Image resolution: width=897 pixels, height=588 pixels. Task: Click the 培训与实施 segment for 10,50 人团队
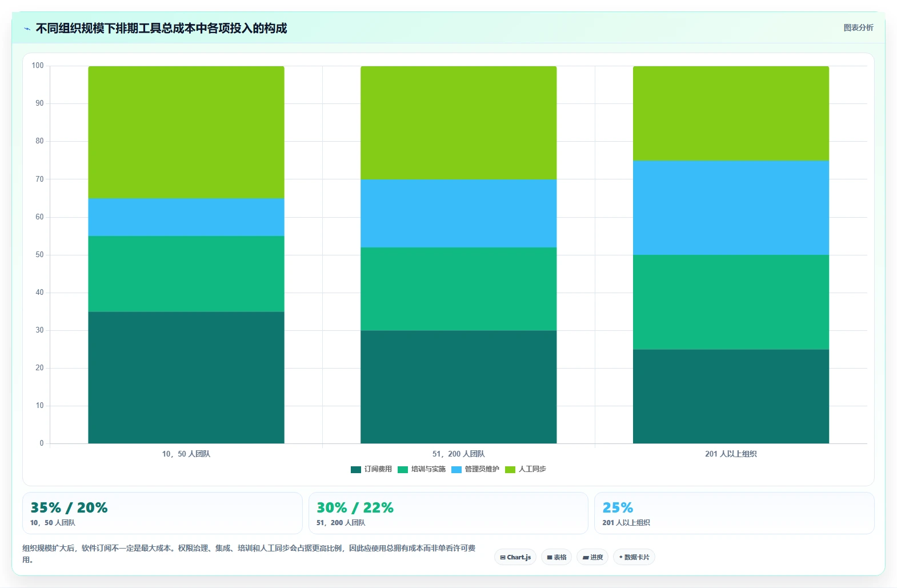(186, 274)
